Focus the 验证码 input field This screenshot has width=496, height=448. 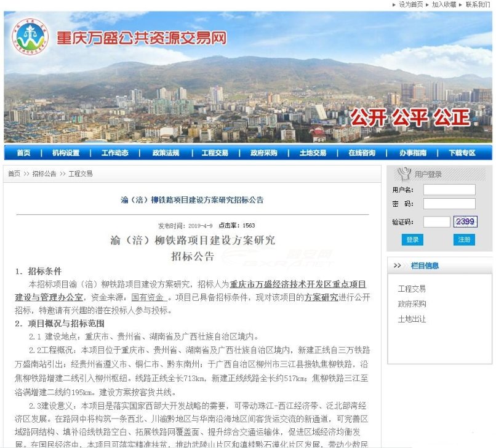pyautogui.click(x=436, y=222)
